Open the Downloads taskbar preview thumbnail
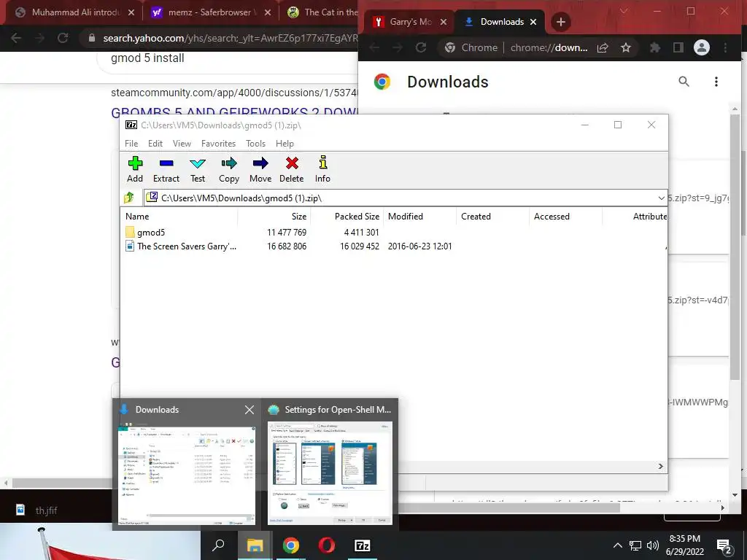Screen dimensions: 747x560 187,475
